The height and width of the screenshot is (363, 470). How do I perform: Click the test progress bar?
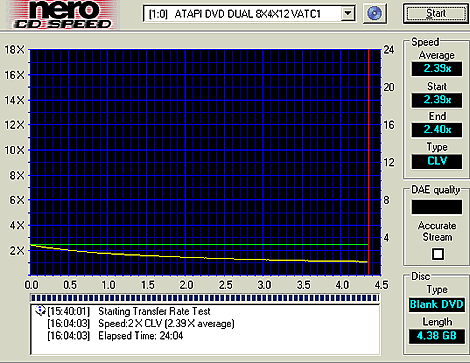[x=205, y=298]
